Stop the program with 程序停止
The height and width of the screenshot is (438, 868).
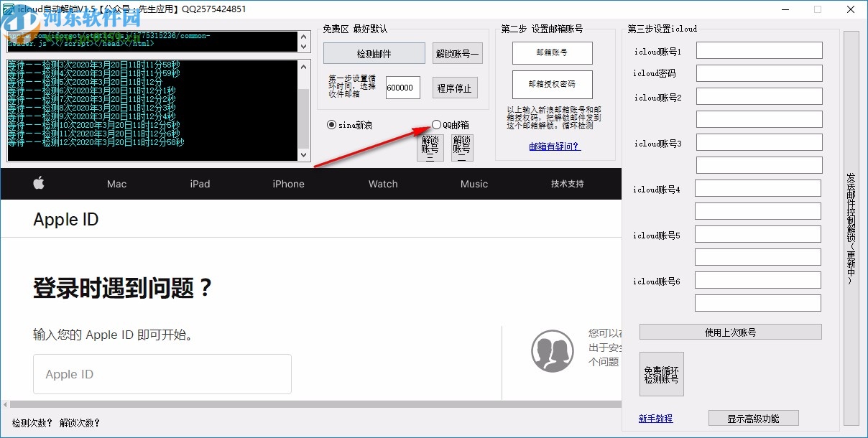coord(453,87)
